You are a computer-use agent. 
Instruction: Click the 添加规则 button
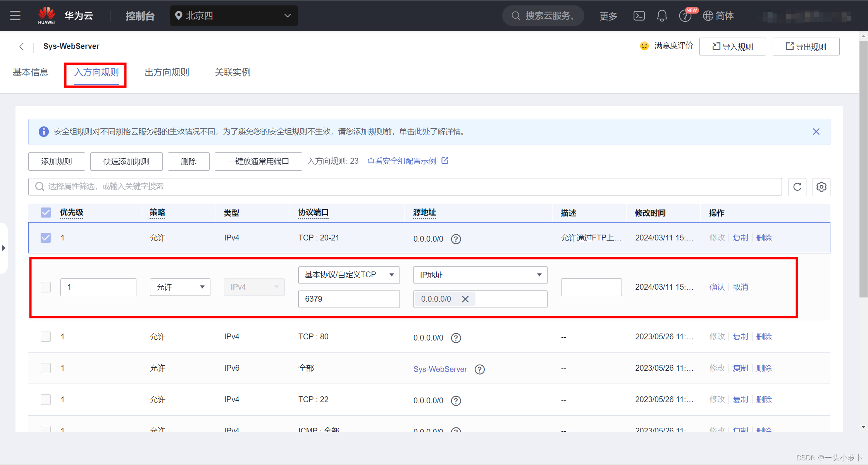[x=57, y=161]
